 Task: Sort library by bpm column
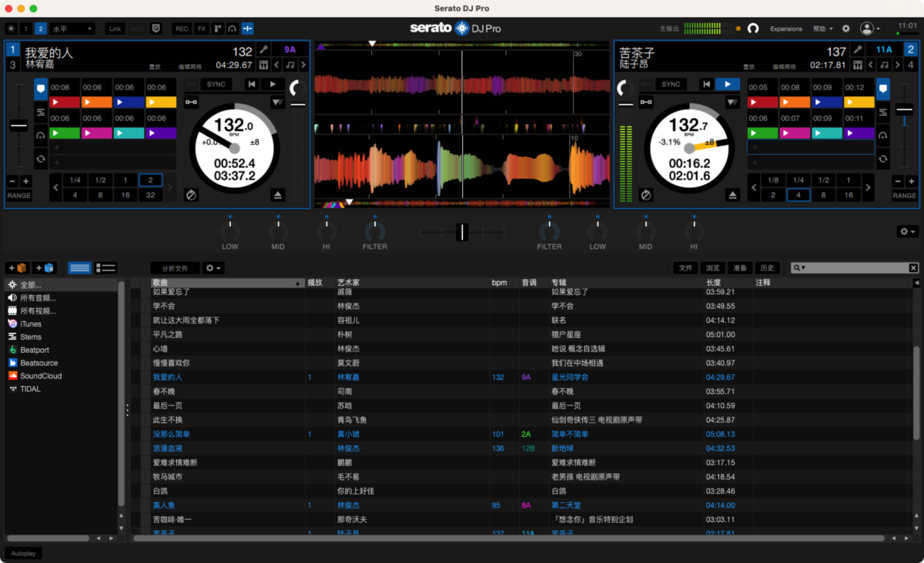click(x=505, y=283)
